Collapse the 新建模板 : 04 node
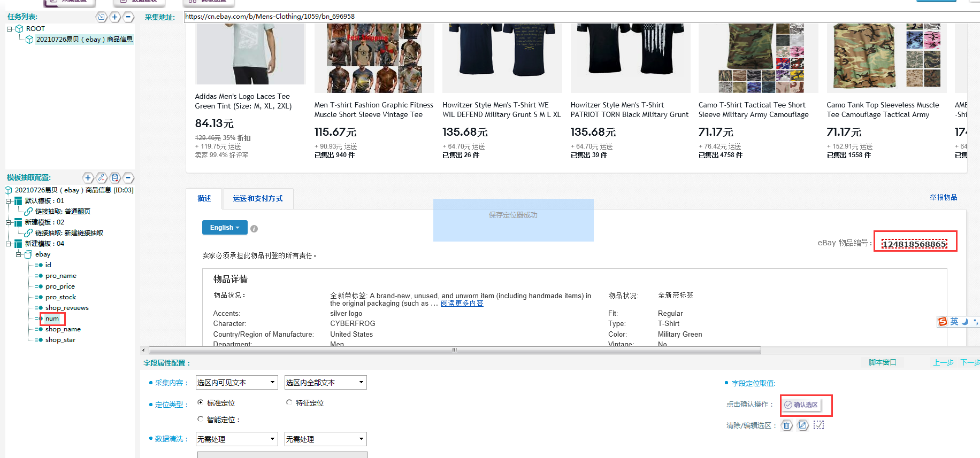This screenshot has height=458, width=980. tap(8, 244)
